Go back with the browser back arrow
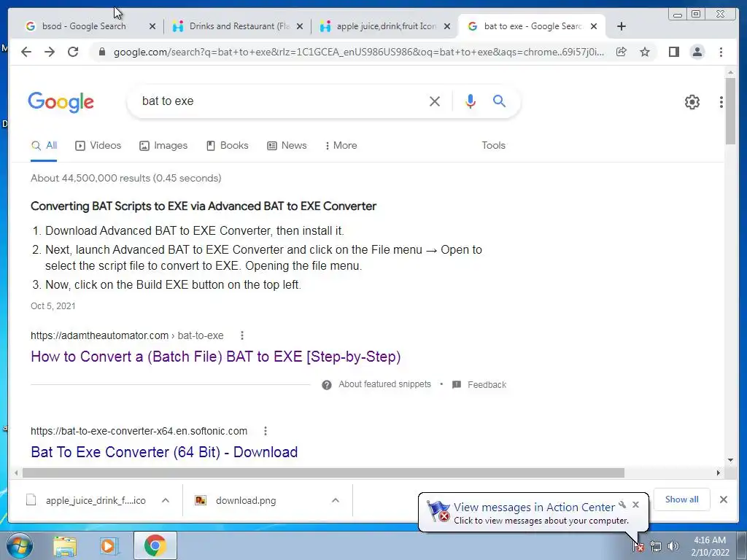The height and width of the screenshot is (560, 747). pyautogui.click(x=26, y=52)
